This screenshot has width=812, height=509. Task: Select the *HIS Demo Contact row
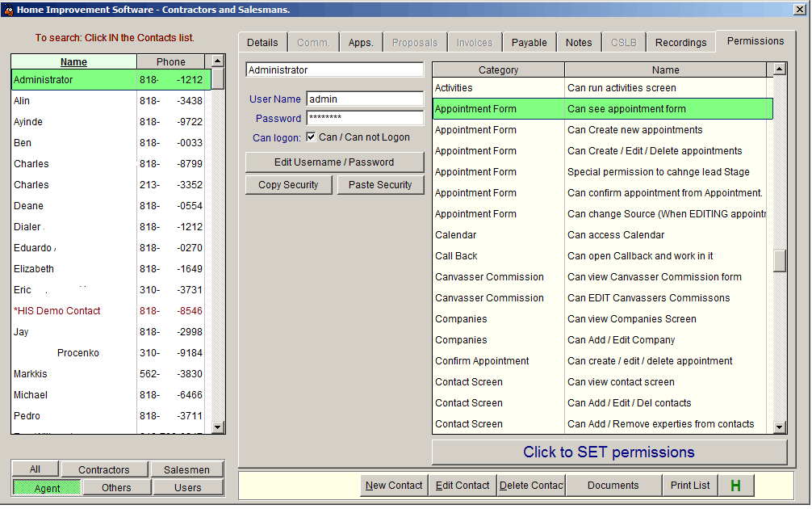[x=111, y=310]
